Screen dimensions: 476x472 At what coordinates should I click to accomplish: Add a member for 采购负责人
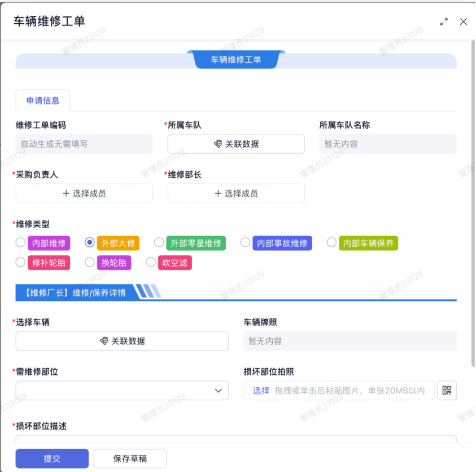(x=84, y=193)
